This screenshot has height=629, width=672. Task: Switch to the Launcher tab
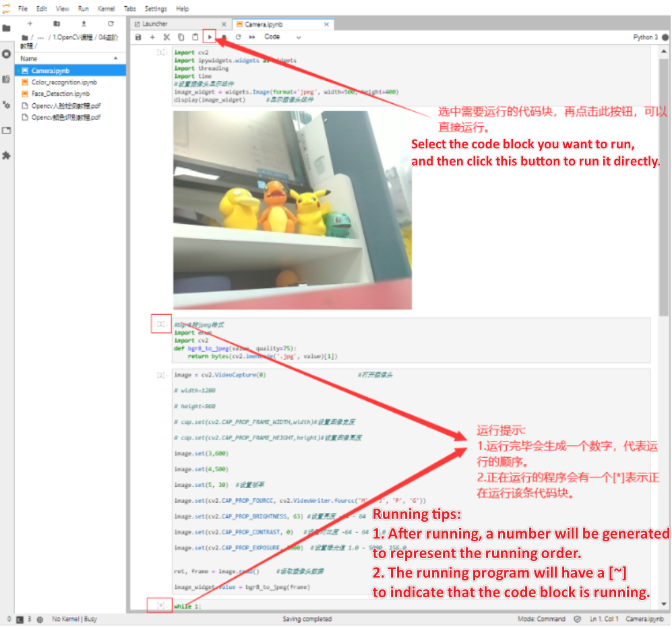point(180,24)
